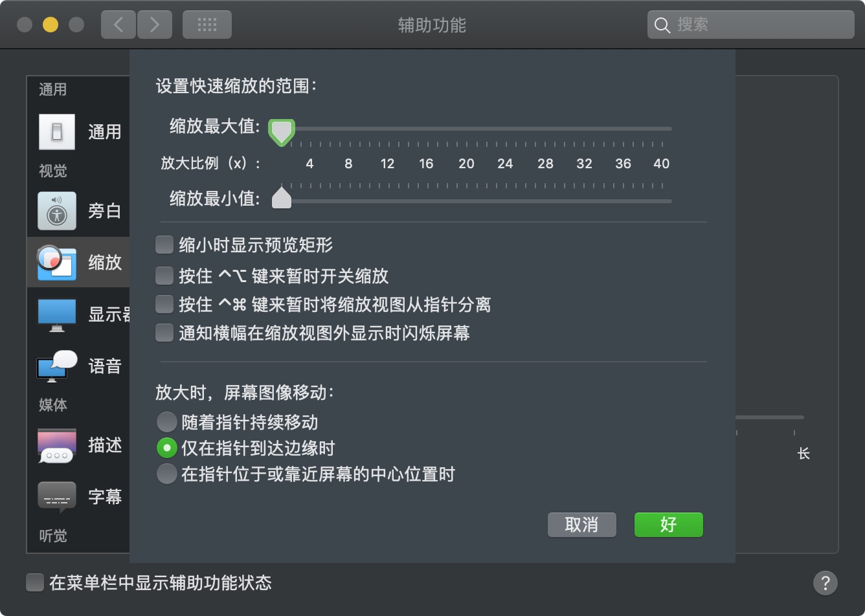Select the 通用 switch icon in sidebar
The height and width of the screenshot is (616, 865).
(x=57, y=132)
